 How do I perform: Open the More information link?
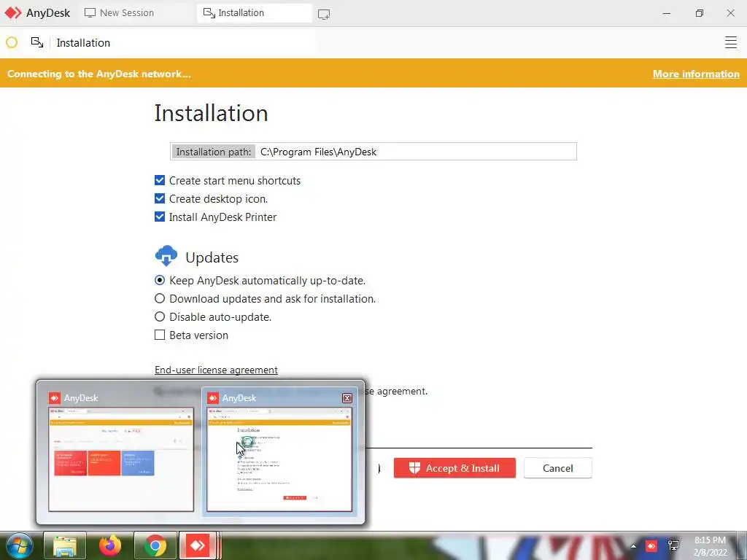(x=696, y=74)
